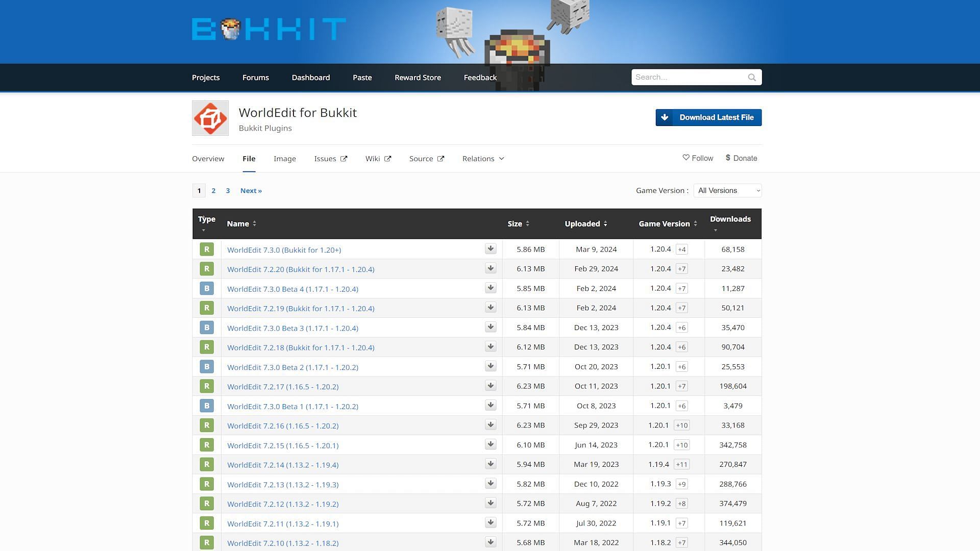Click the download arrow for WorldEdit 7.2.13
This screenshot has width=980, height=551.
pyautogui.click(x=491, y=484)
